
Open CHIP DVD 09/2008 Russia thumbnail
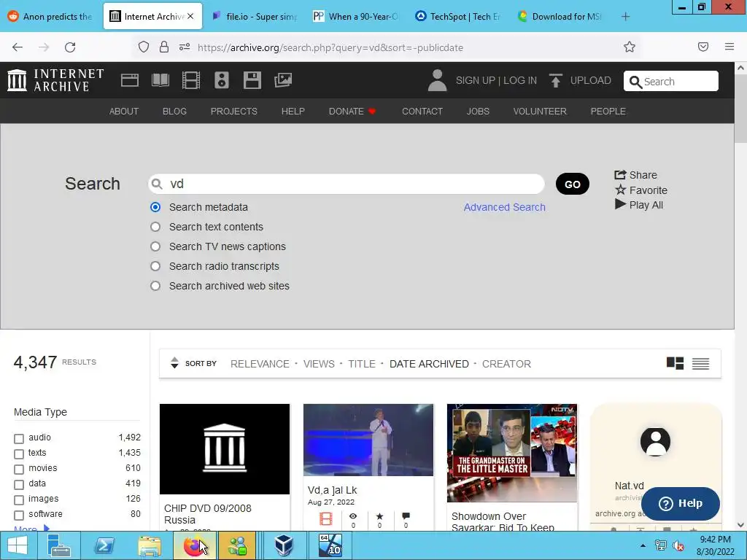point(225,449)
